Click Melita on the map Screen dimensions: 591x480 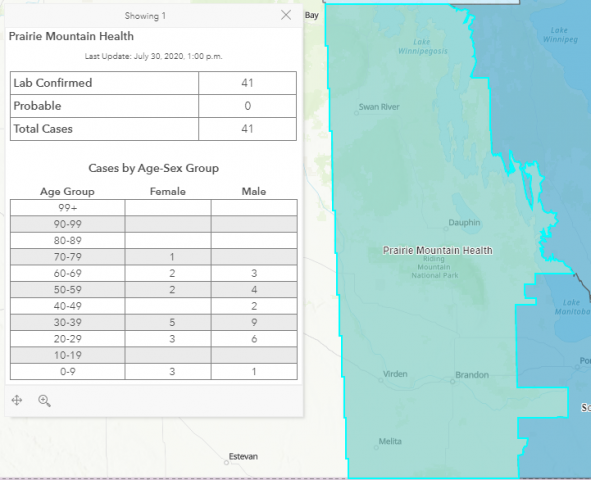point(390,441)
